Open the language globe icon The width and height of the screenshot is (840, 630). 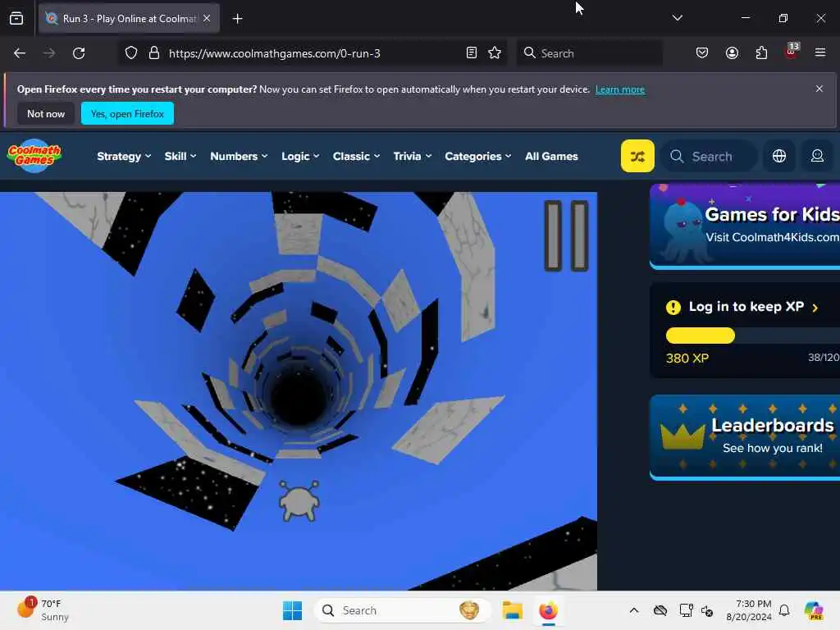[x=779, y=156]
